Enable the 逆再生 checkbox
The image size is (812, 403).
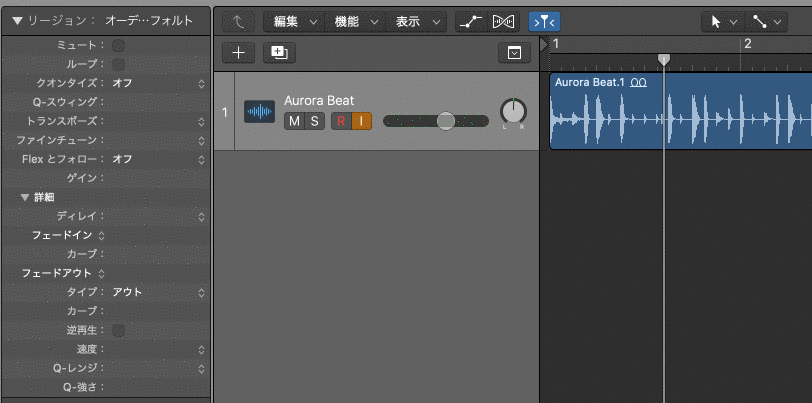point(119,330)
